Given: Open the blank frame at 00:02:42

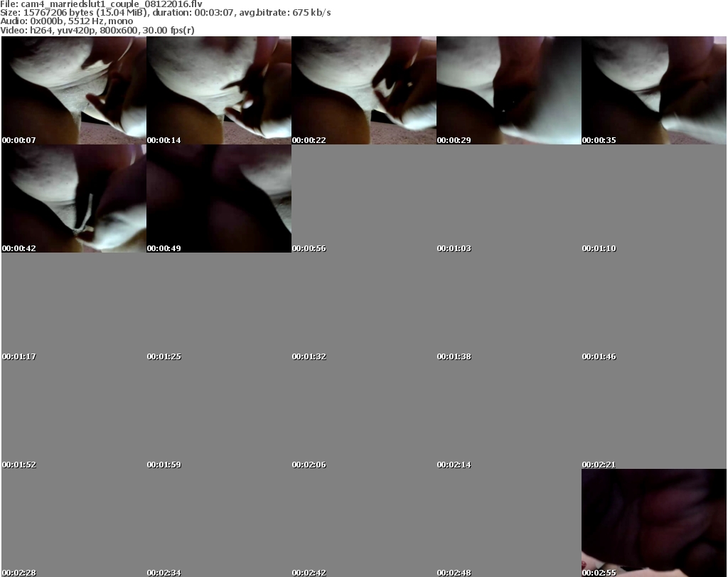Looking at the screenshot, I should [x=364, y=523].
